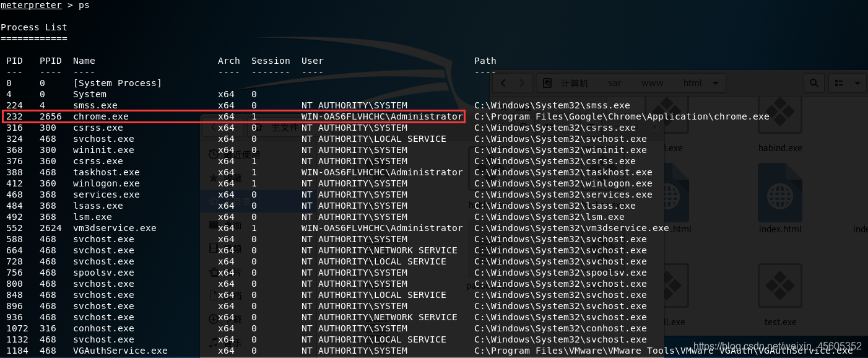Viewport: 868px width, 358px height.
Task: Click the Arch column header
Action: pyautogui.click(x=229, y=61)
